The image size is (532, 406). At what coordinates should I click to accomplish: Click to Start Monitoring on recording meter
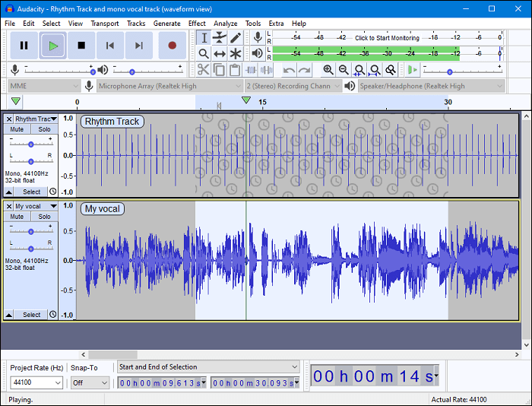click(x=386, y=37)
